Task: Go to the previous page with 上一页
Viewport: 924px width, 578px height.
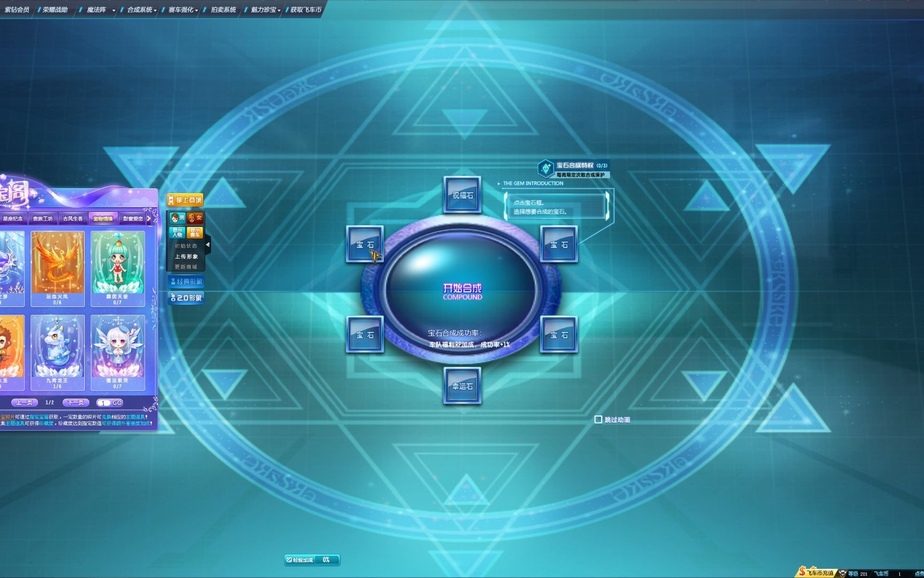Action: [25, 402]
